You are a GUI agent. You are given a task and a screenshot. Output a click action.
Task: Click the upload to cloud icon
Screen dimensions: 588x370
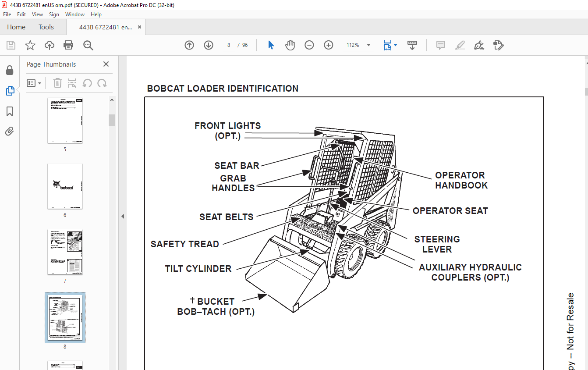(x=50, y=45)
